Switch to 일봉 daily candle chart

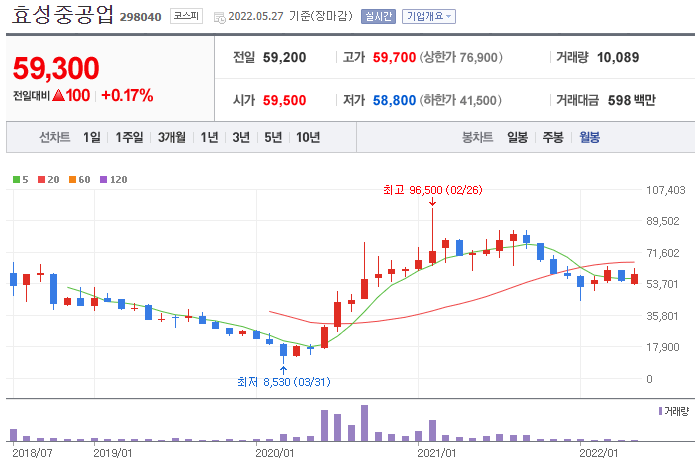tap(517, 137)
